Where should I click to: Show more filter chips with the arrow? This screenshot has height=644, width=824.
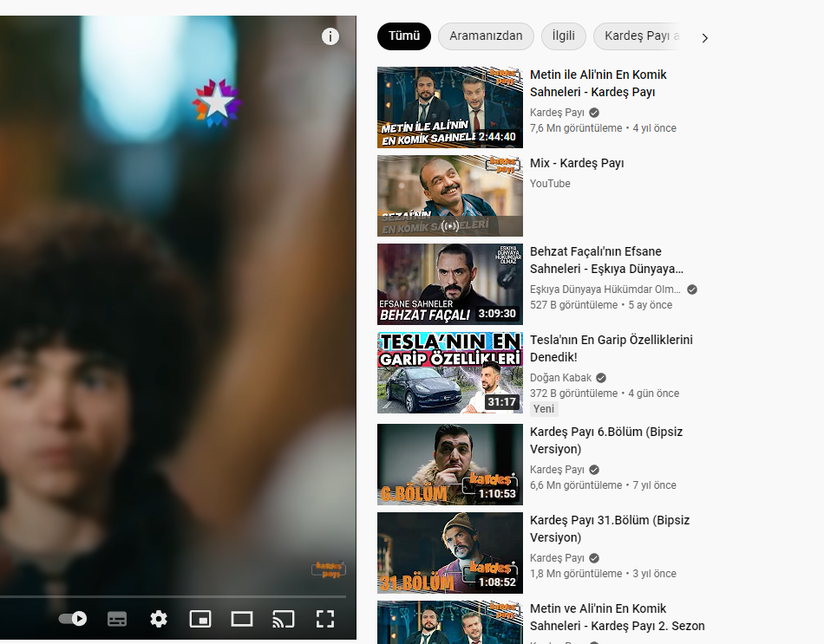click(705, 38)
